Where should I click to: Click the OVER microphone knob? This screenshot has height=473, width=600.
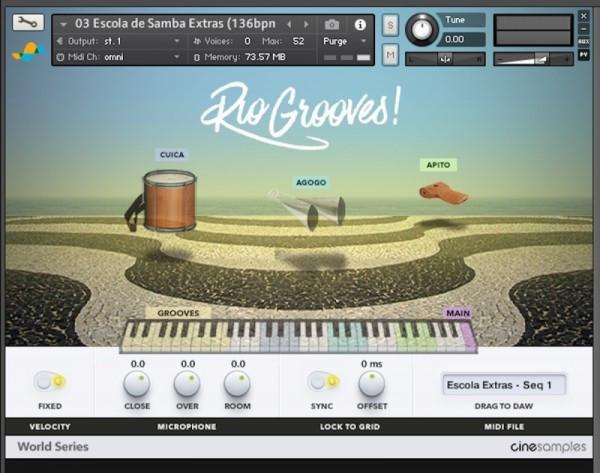tap(187, 384)
